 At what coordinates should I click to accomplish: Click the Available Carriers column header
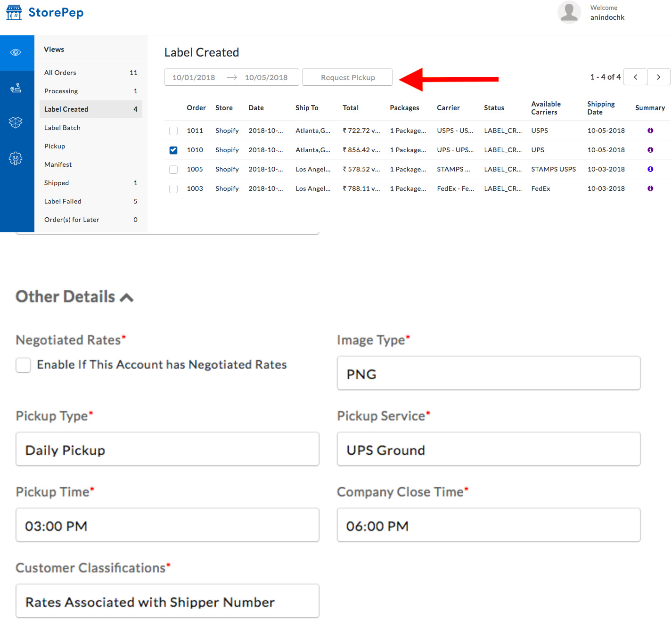pyautogui.click(x=546, y=108)
